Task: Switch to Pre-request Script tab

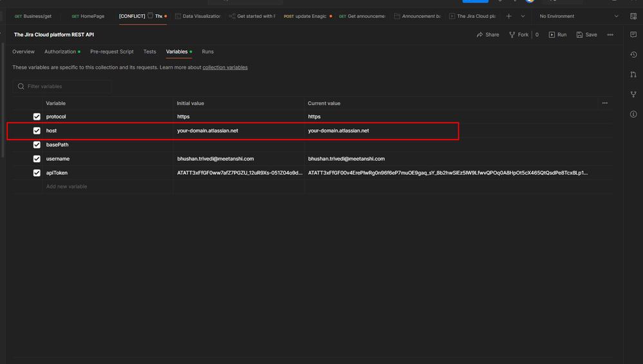Action: (x=112, y=51)
